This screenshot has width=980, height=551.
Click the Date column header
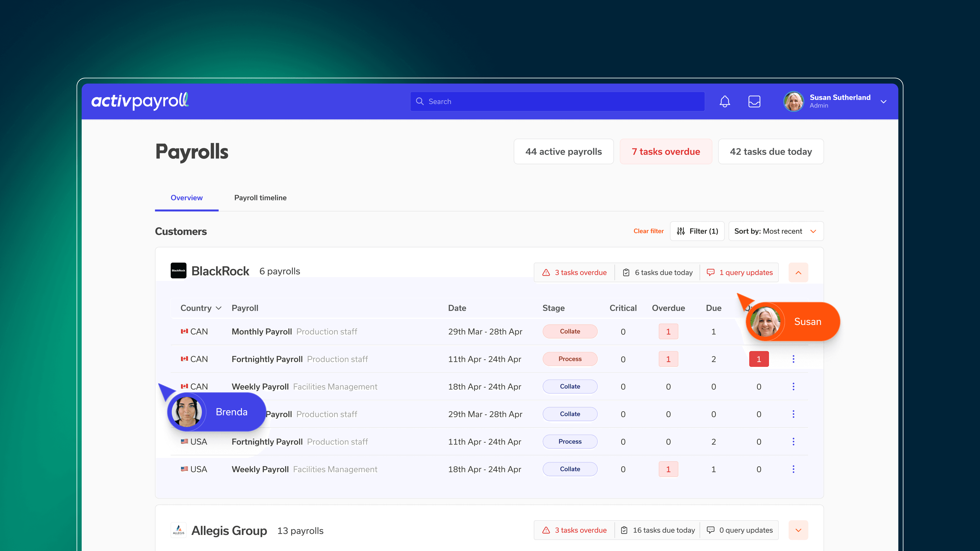(457, 308)
